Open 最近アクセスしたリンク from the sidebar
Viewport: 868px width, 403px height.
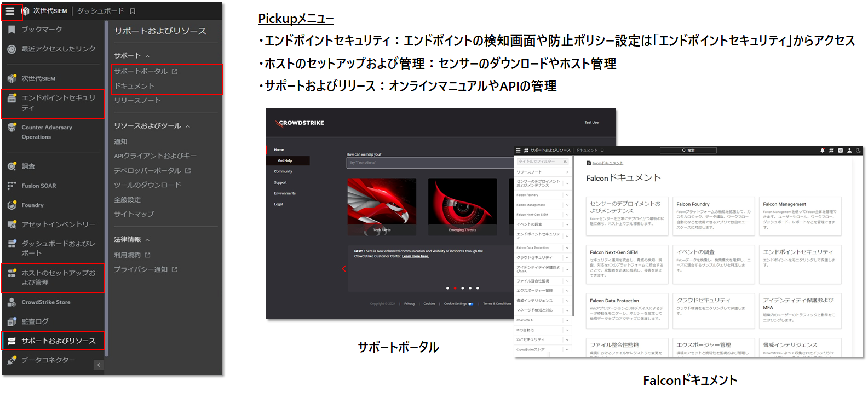[x=59, y=49]
